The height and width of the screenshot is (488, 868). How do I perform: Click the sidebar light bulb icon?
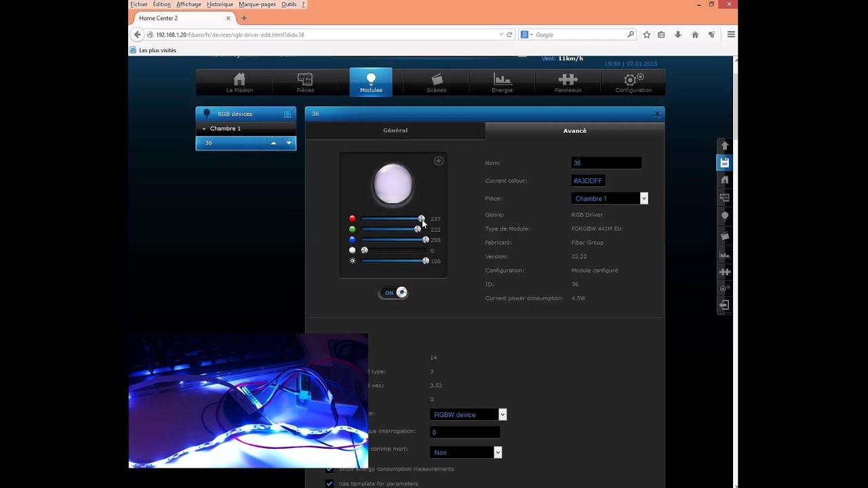pyautogui.click(x=724, y=216)
